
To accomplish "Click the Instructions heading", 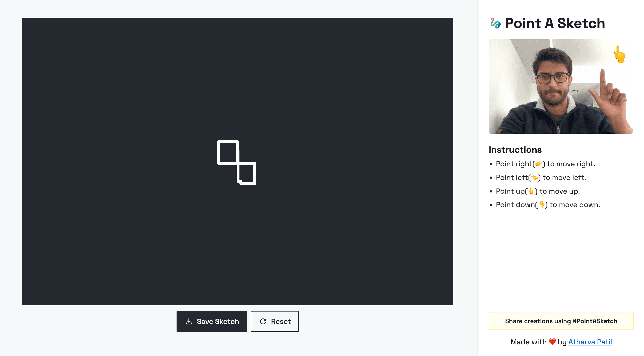I will point(515,150).
